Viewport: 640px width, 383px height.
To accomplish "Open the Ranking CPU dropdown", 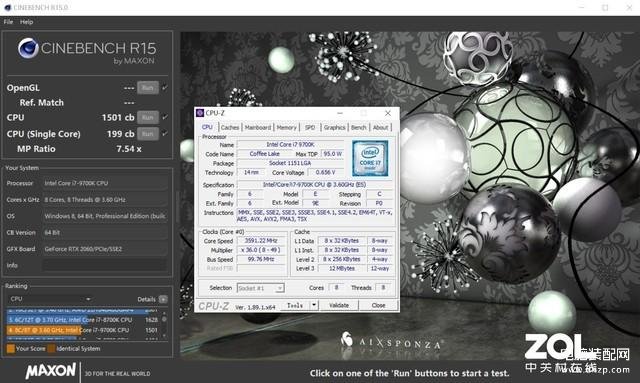I will click(50, 299).
